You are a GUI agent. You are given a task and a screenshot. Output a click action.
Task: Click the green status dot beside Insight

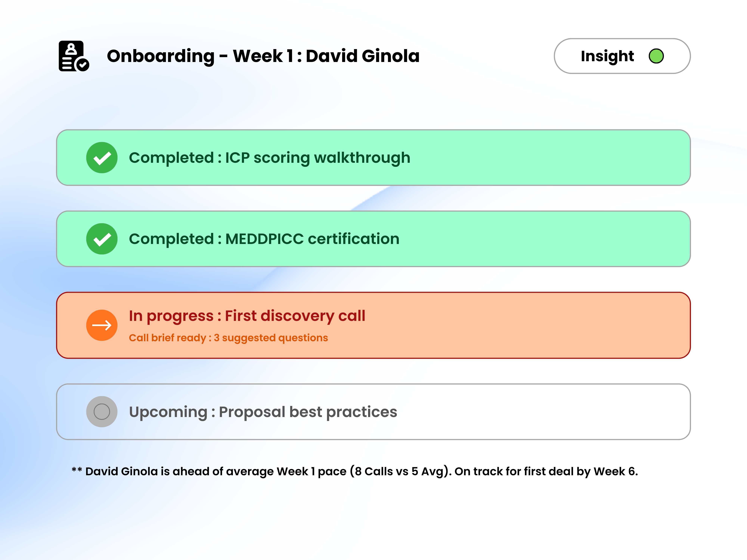point(656,56)
